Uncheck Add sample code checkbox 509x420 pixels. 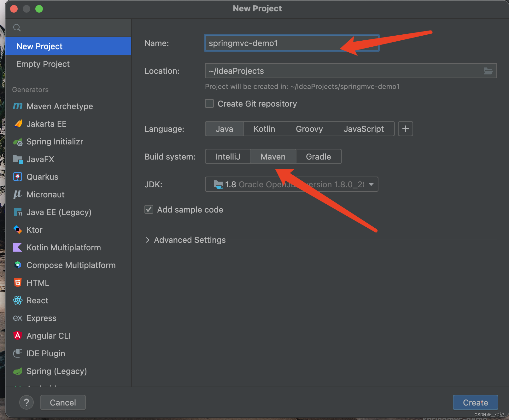click(149, 209)
